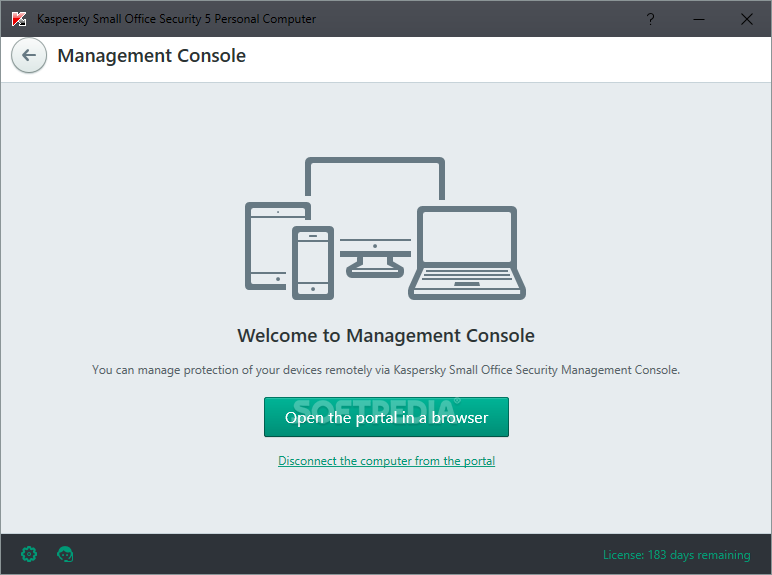Click the 'Kaspersky Small Office Security 5' window title

click(x=176, y=19)
